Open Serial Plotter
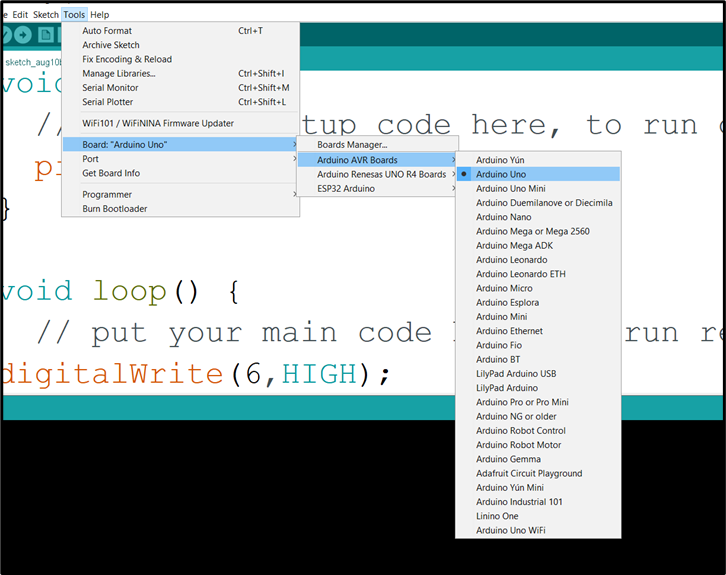 tap(181, 102)
